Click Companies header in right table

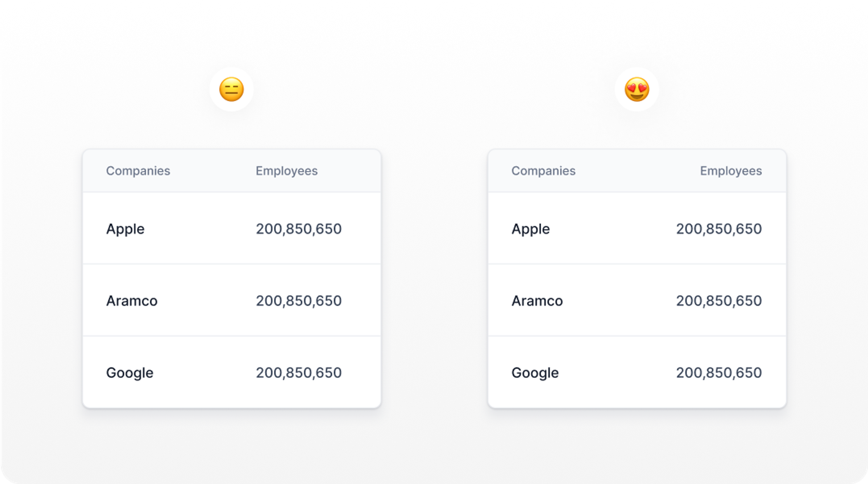click(x=543, y=171)
